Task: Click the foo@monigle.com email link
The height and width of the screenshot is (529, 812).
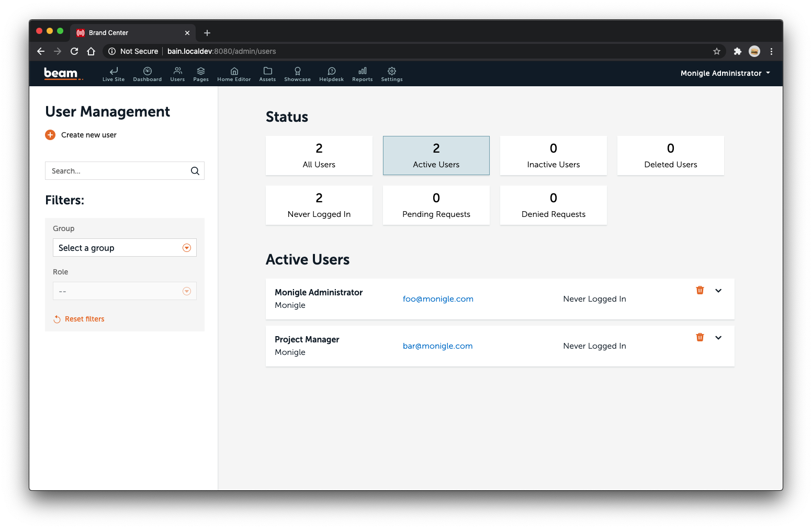Action: [438, 299]
